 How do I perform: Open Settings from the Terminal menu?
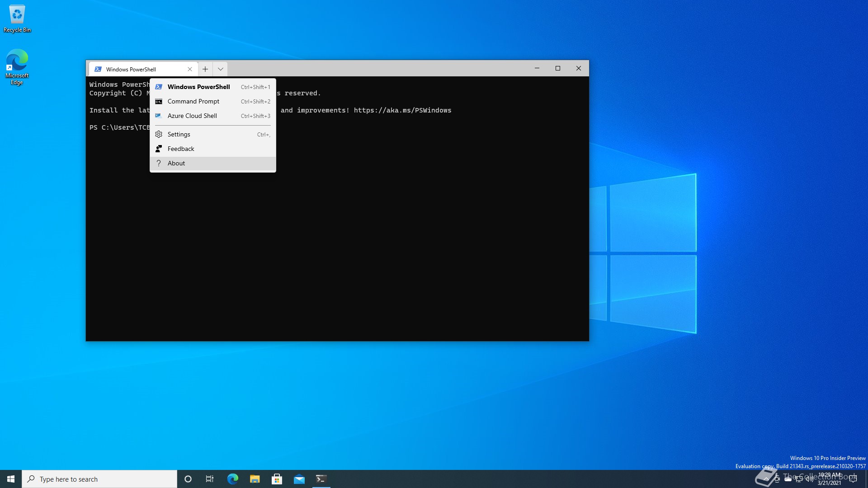coord(213,134)
